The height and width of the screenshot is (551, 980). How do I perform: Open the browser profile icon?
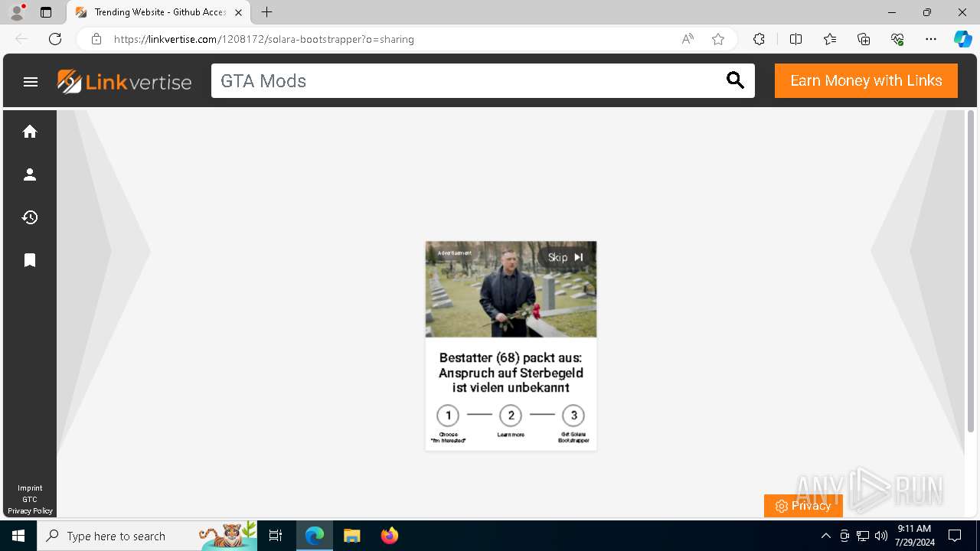tap(17, 12)
